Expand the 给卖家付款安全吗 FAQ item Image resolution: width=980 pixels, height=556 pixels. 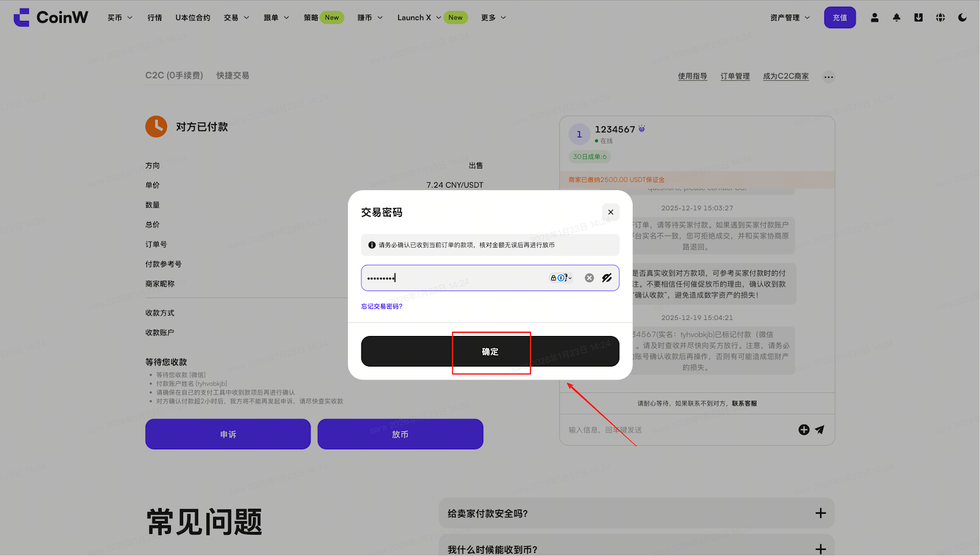tap(820, 513)
